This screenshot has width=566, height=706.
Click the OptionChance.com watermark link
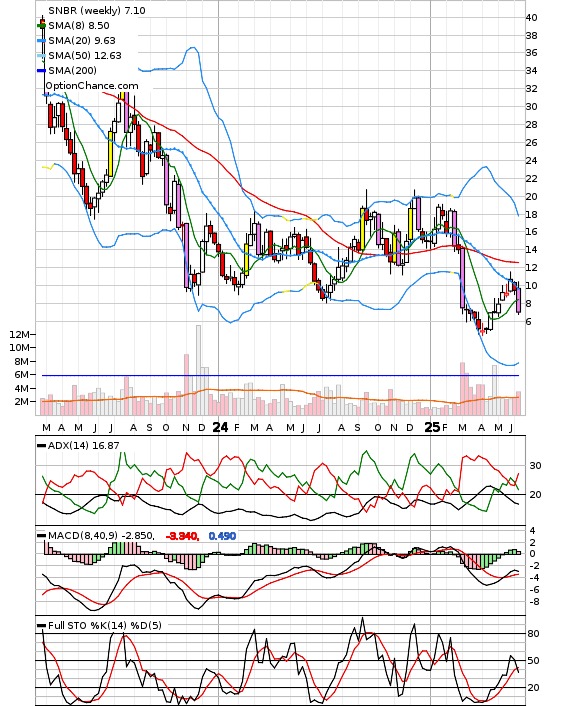tap(91, 86)
